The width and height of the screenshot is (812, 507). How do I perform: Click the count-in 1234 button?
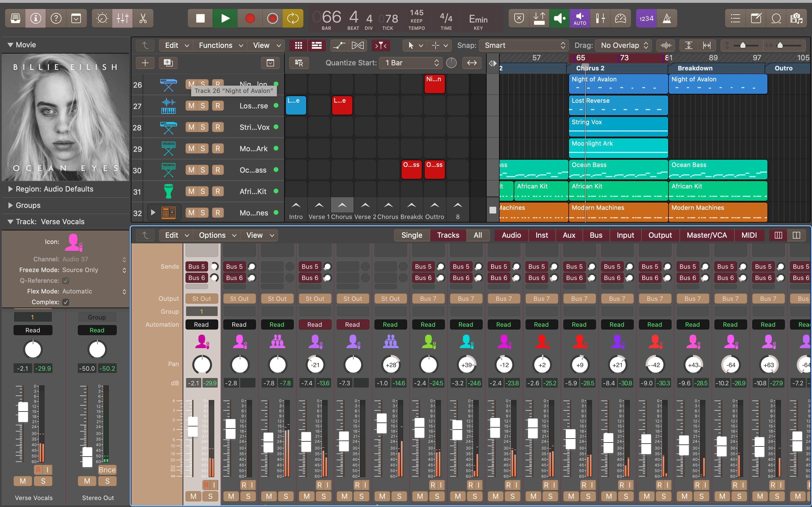point(646,18)
